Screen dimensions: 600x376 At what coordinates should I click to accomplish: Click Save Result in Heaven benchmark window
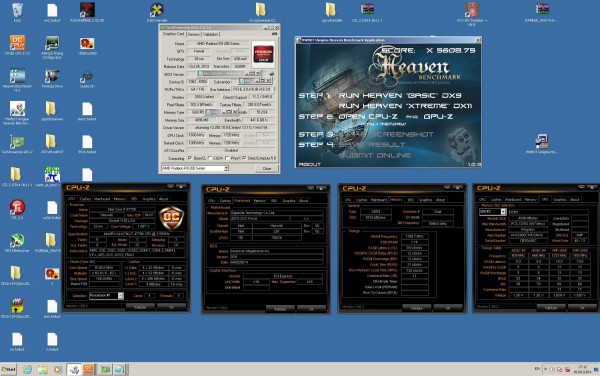click(x=372, y=145)
